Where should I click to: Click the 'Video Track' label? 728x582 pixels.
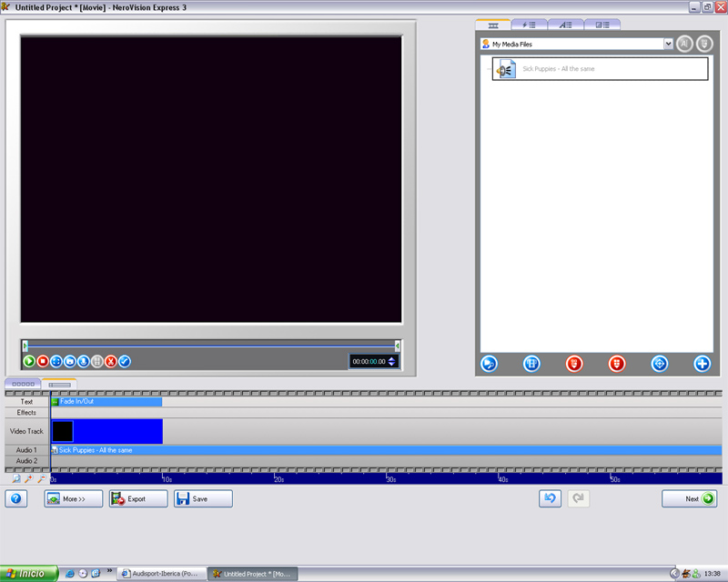26,431
